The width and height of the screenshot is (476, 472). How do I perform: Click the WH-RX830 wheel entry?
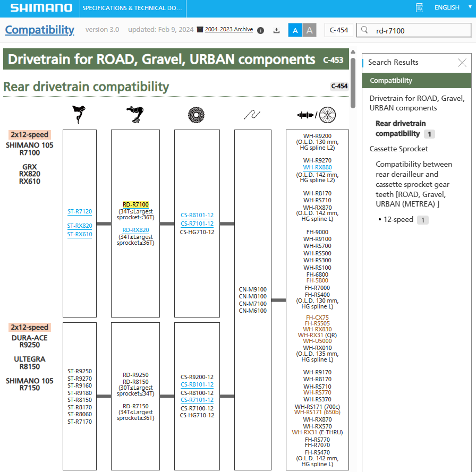(x=317, y=329)
